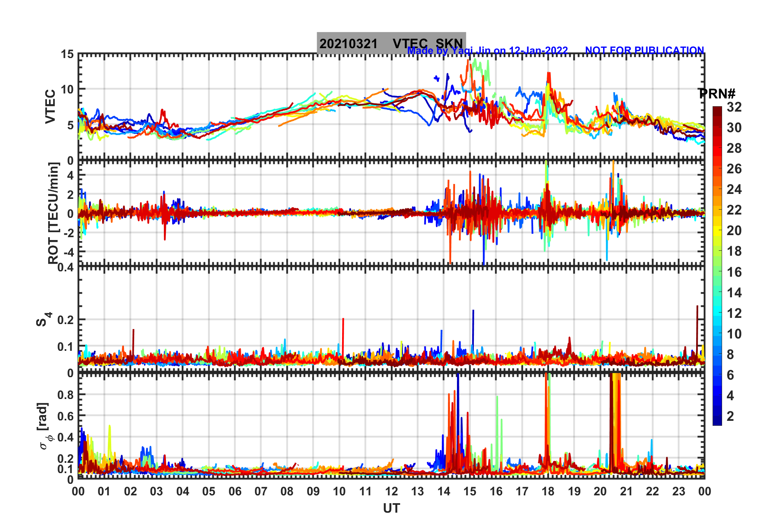
Task: Click the "23" hour tick on the UT axis
Action: click(x=678, y=491)
